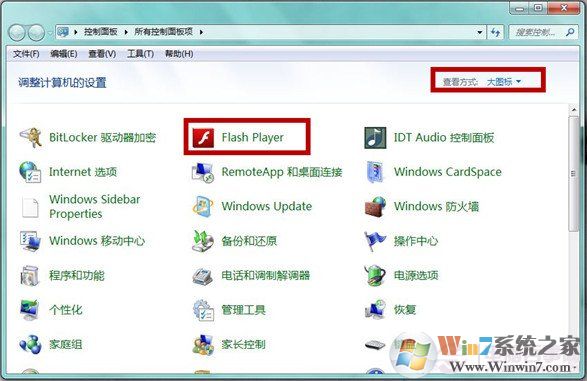The height and width of the screenshot is (381, 587).
Task: Click the 备份和还原 label
Action: pos(249,241)
